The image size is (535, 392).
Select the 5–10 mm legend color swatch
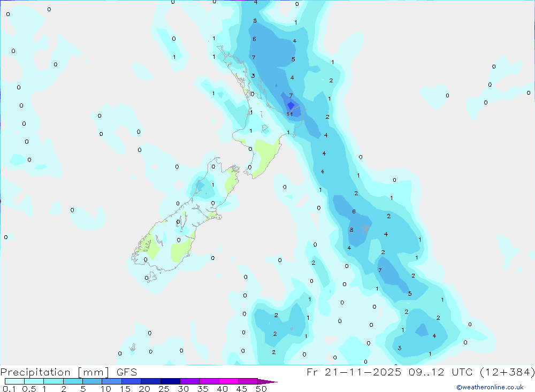click(92, 381)
